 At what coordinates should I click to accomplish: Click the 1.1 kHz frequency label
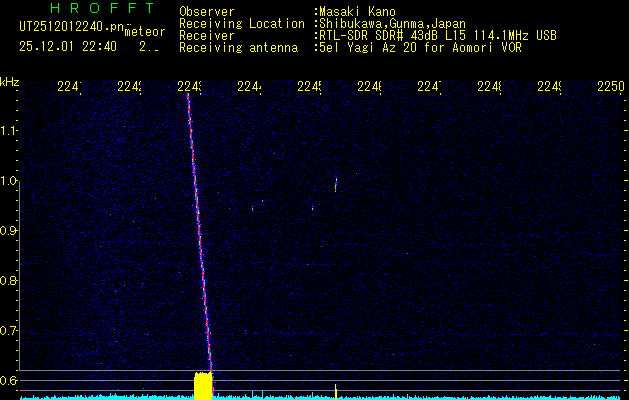pyautogui.click(x=8, y=131)
